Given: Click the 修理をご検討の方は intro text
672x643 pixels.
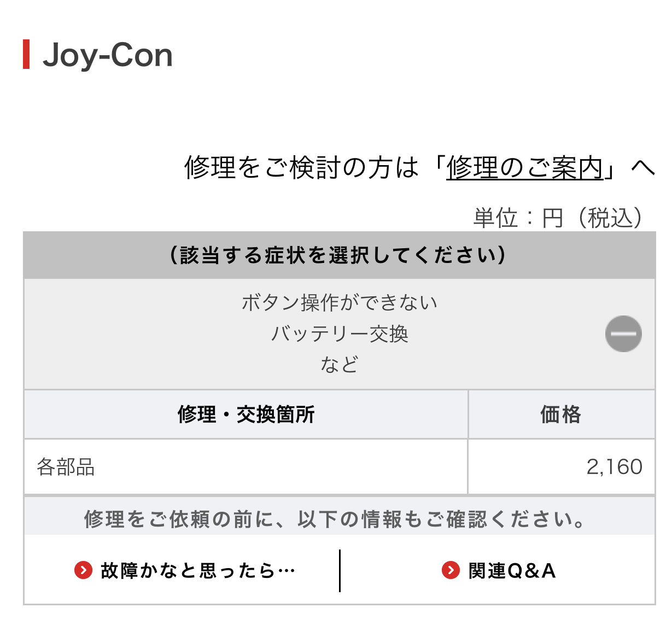Looking at the screenshot, I should [x=302, y=168].
